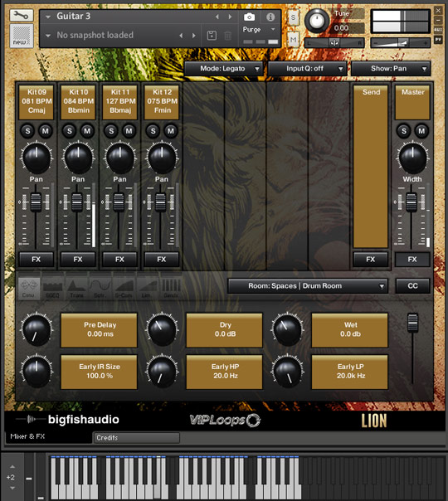The image size is (448, 501).
Task: Click the keyboard octave up arrow
Action: (x=12, y=467)
